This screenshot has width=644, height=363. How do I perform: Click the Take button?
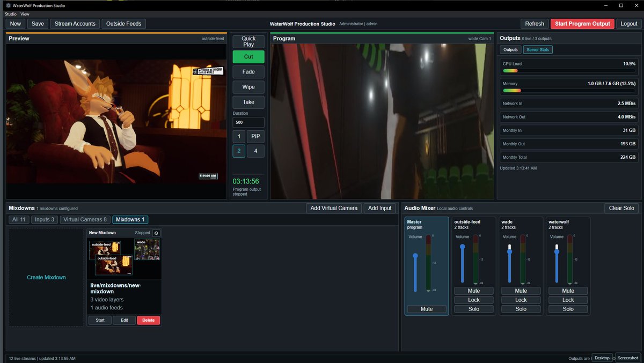click(x=248, y=102)
